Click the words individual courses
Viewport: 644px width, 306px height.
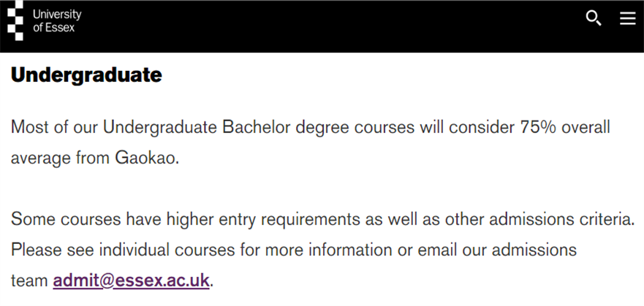tap(167, 250)
